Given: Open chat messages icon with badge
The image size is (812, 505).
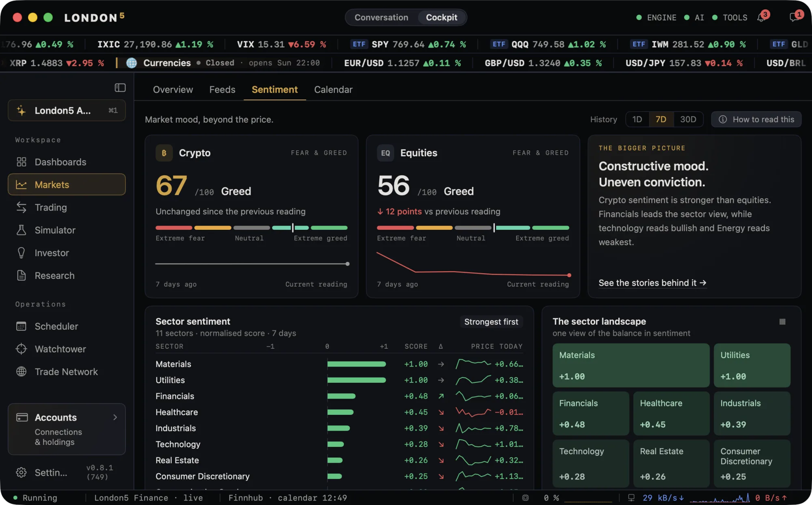Looking at the screenshot, I should [x=794, y=17].
